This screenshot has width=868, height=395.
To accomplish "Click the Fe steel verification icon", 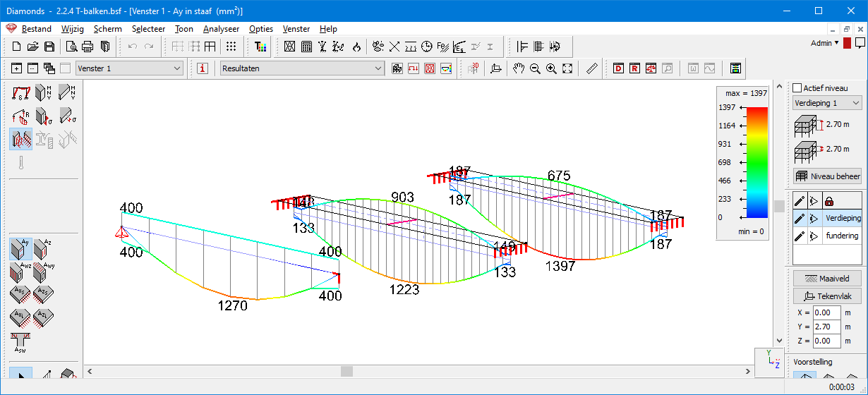I will tap(443, 47).
